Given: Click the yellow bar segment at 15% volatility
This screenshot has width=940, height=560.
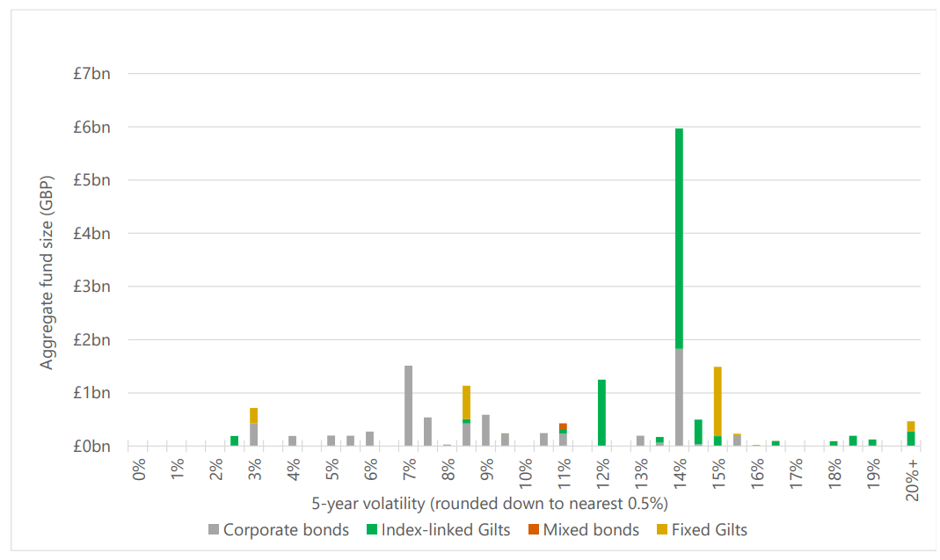Looking at the screenshot, I should tap(718, 402).
